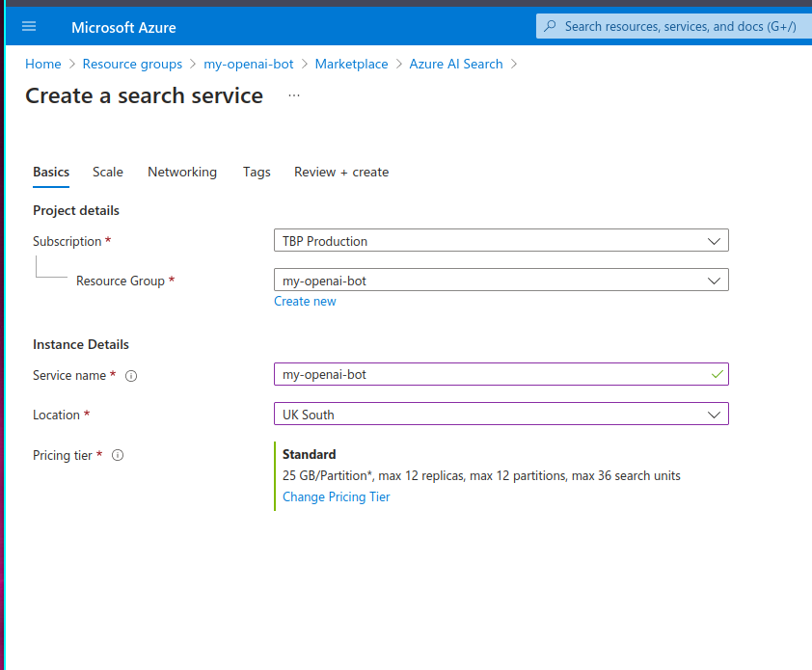Open the hamburger portal menu
This screenshot has width=812, height=670.
tap(28, 27)
